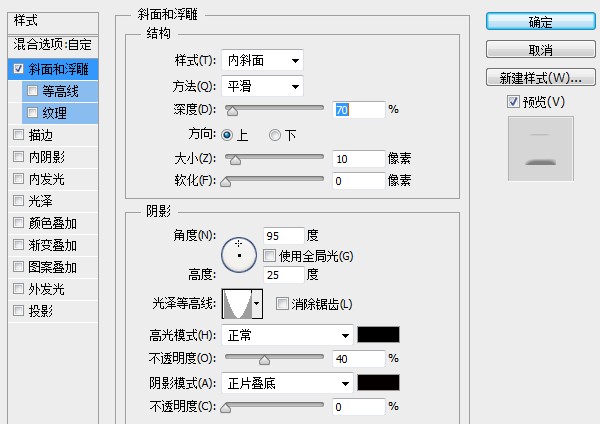
Task: Check the 内阴影 style checkbox
Action: click(18, 157)
